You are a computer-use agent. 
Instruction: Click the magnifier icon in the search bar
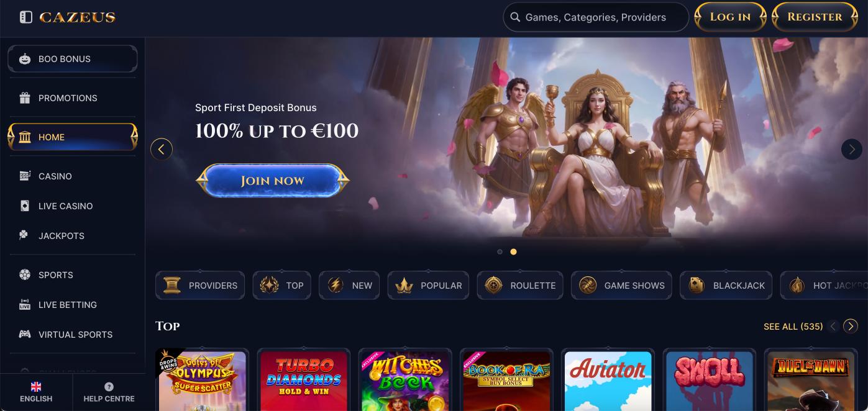pos(515,17)
